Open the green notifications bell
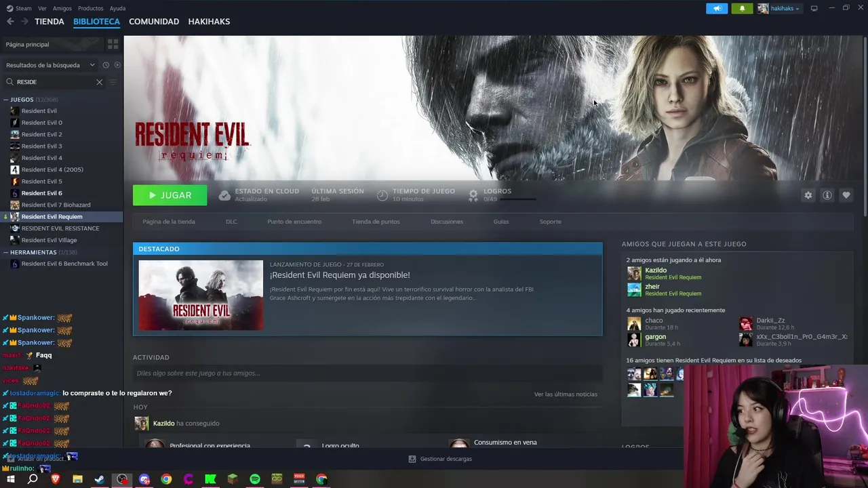Screen dimensions: 868x488 pyautogui.click(x=742, y=8)
